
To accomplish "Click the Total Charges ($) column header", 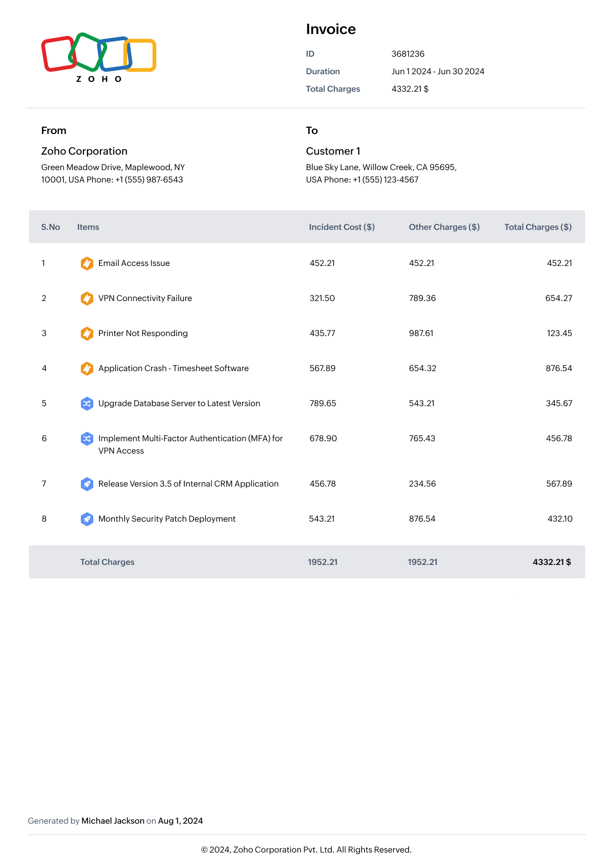I will click(538, 227).
